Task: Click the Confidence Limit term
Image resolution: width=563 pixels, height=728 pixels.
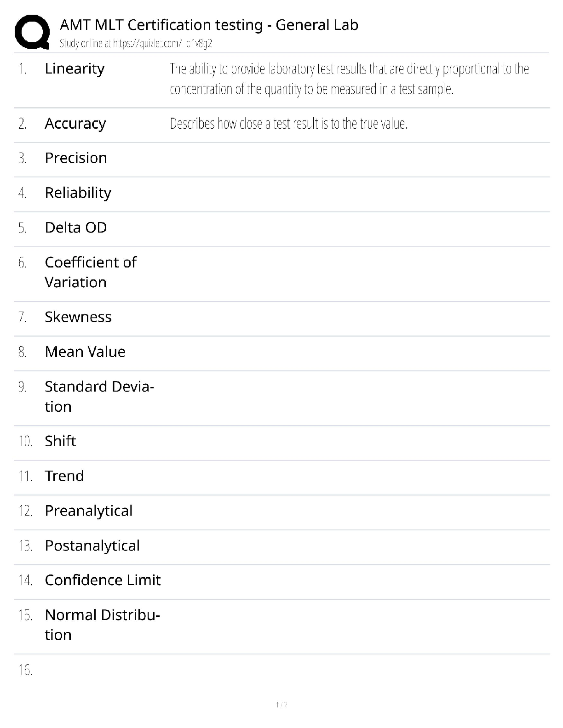Action: [103, 580]
